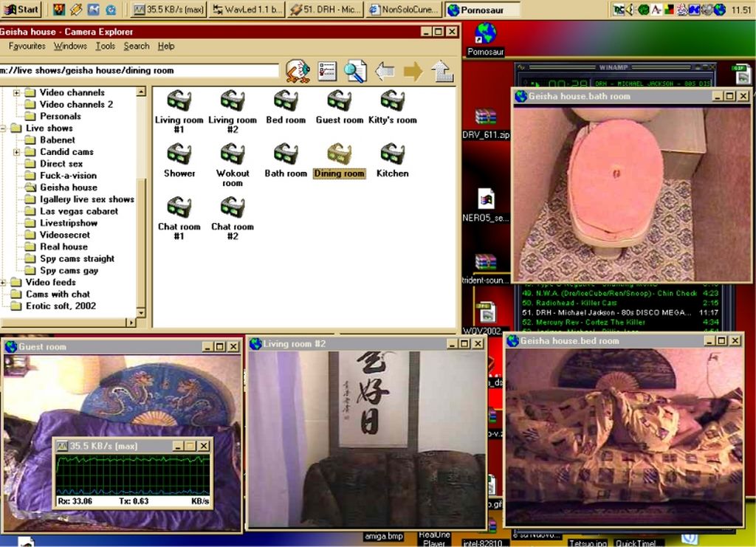756x547 pixels.
Task: Expand the Video channels tree node
Action: tap(16, 93)
